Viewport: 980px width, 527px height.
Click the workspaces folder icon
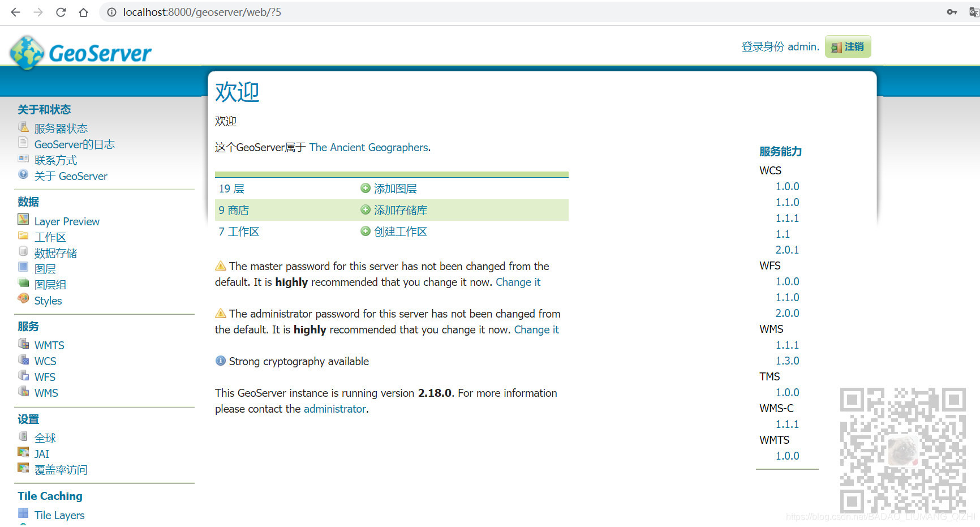click(23, 235)
